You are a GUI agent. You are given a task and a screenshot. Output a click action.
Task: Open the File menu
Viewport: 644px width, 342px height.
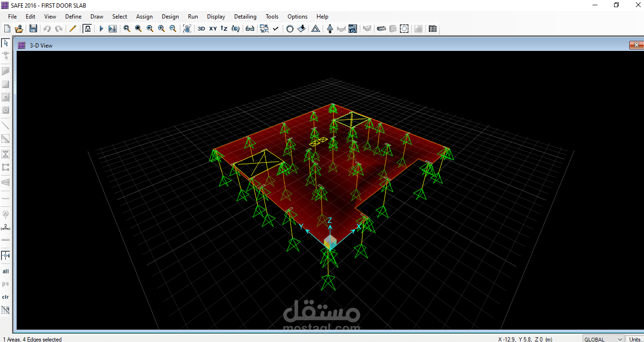click(12, 16)
